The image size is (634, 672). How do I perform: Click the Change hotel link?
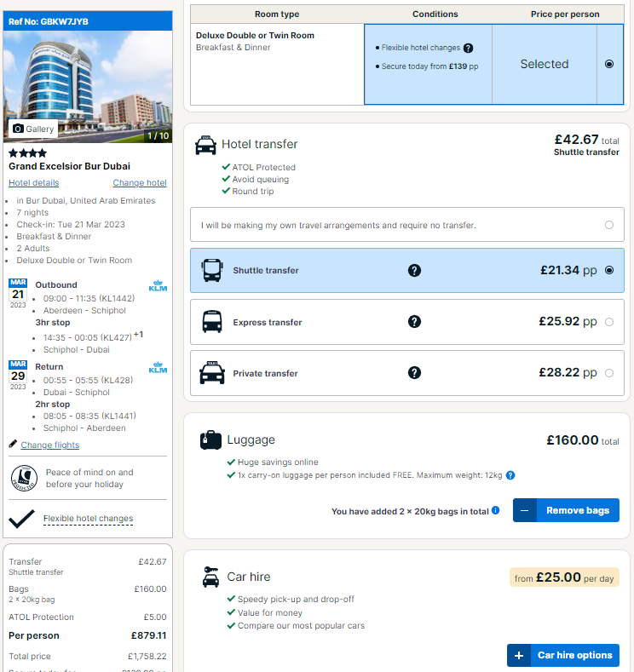[140, 182]
